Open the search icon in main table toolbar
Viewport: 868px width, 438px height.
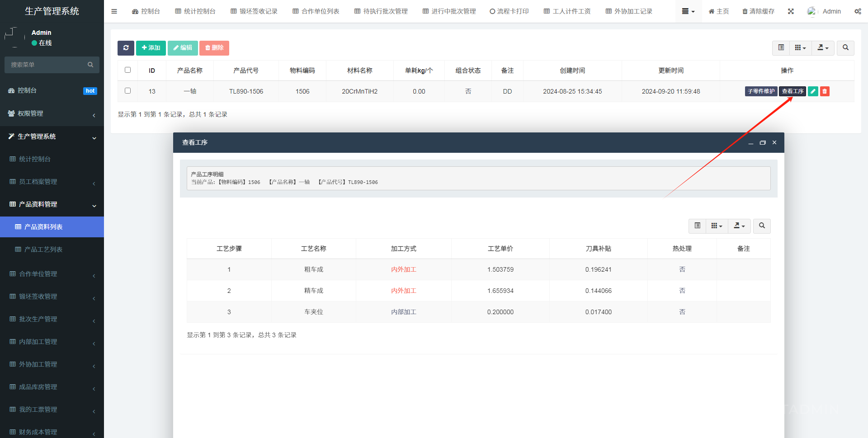845,48
